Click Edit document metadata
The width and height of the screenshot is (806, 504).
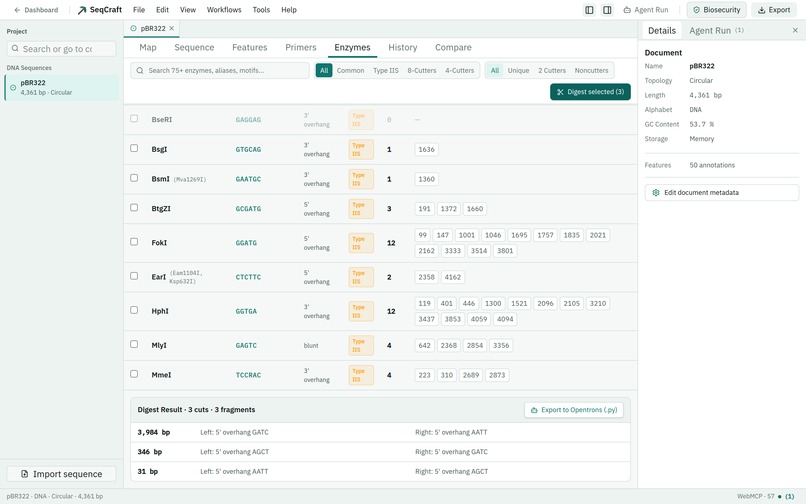[x=722, y=192]
